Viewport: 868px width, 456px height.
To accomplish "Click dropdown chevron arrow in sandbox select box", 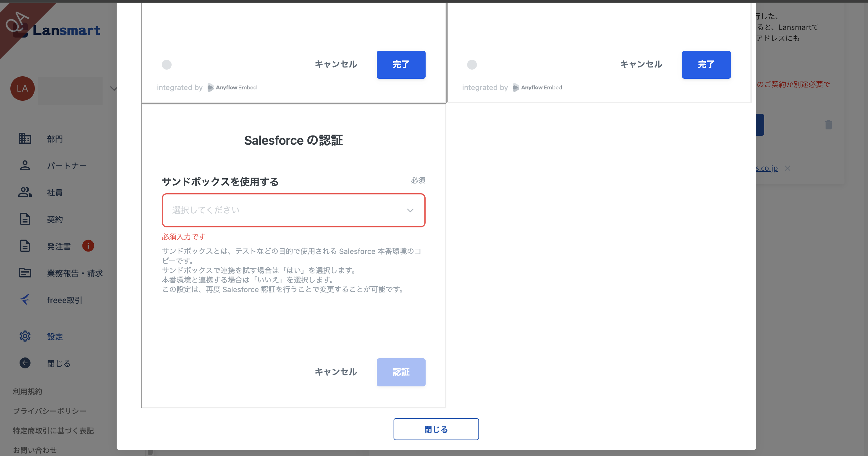I will click(410, 211).
